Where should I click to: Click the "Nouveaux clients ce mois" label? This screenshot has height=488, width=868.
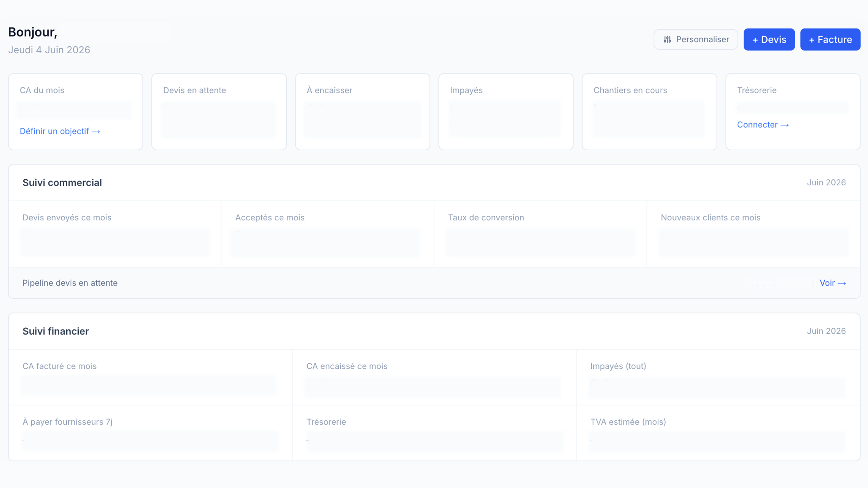(x=711, y=217)
